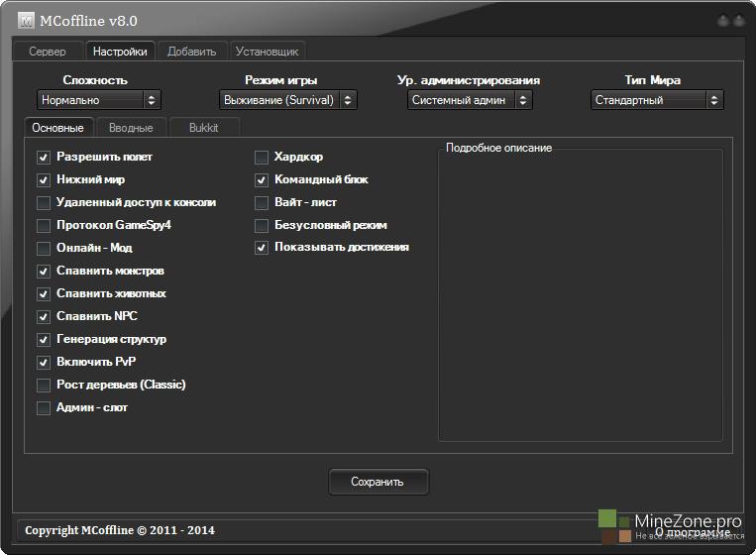Viewport: 756px width, 555px height.
Task: Open the Сложность dropdown
Action: tap(98, 100)
